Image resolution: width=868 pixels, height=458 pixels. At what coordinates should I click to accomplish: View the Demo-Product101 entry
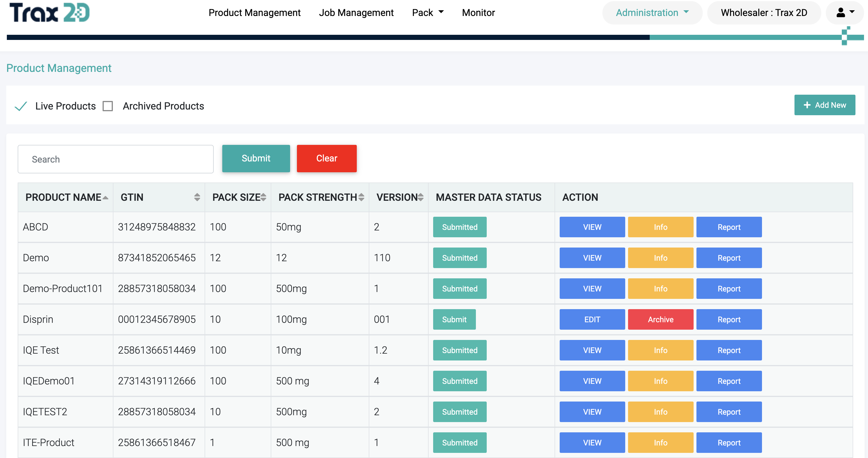pos(592,289)
